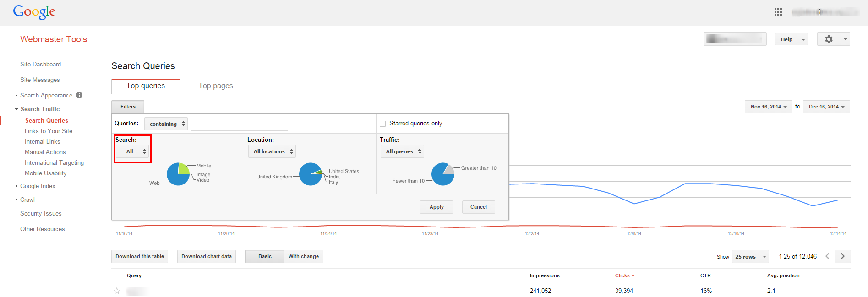
Task: Switch to With change view
Action: click(303, 256)
